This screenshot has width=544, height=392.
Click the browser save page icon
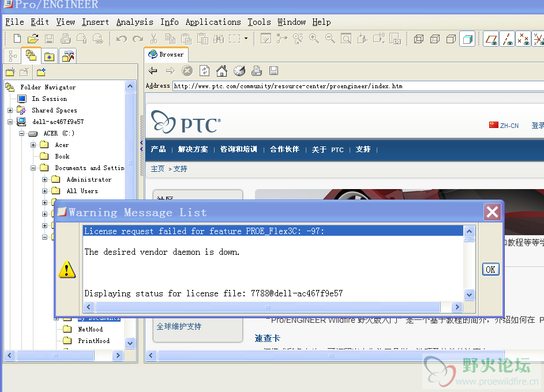274,71
